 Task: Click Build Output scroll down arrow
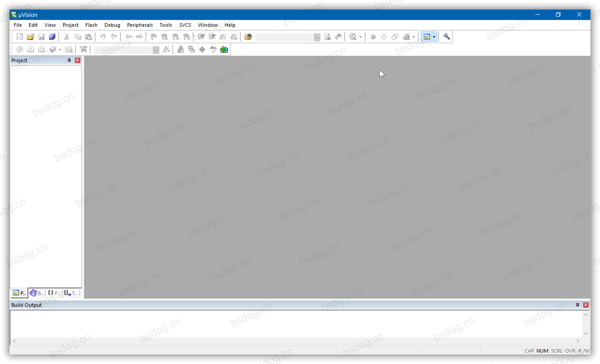pos(586,333)
